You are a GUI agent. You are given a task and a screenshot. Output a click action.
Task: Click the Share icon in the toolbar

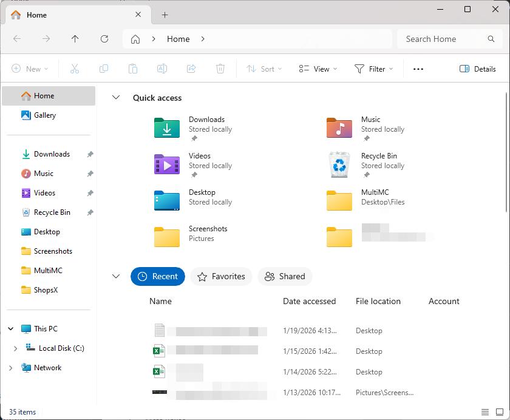(x=191, y=69)
